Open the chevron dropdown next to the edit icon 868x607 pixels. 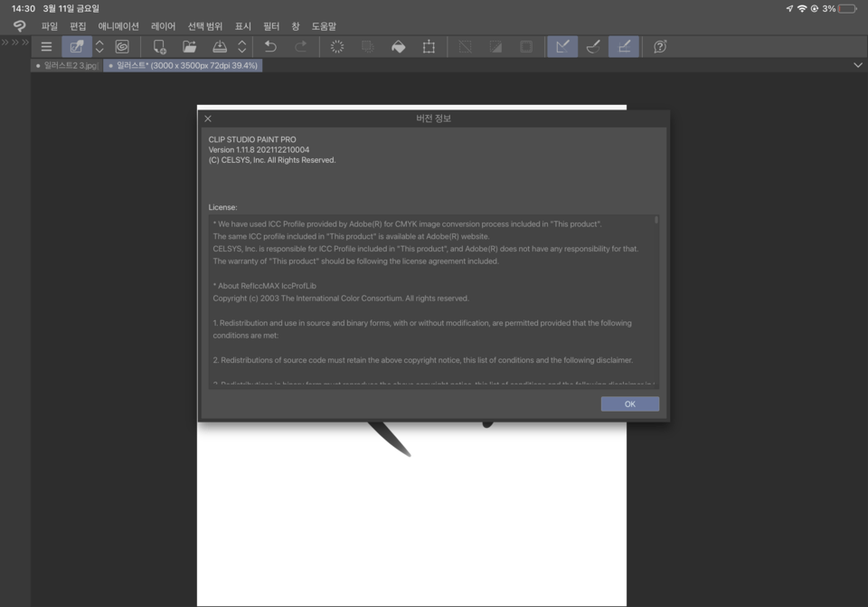pyautogui.click(x=99, y=46)
